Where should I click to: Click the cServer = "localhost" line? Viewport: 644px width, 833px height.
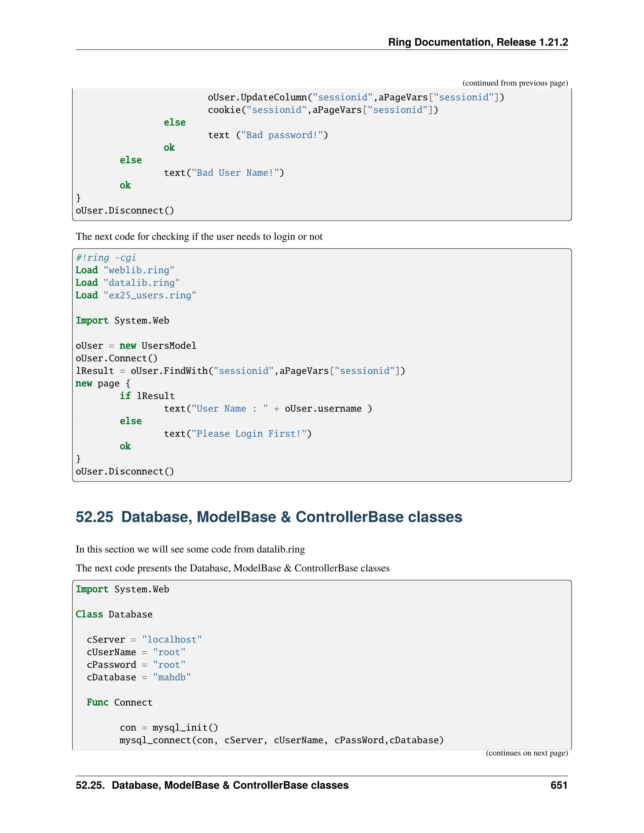tap(144, 640)
